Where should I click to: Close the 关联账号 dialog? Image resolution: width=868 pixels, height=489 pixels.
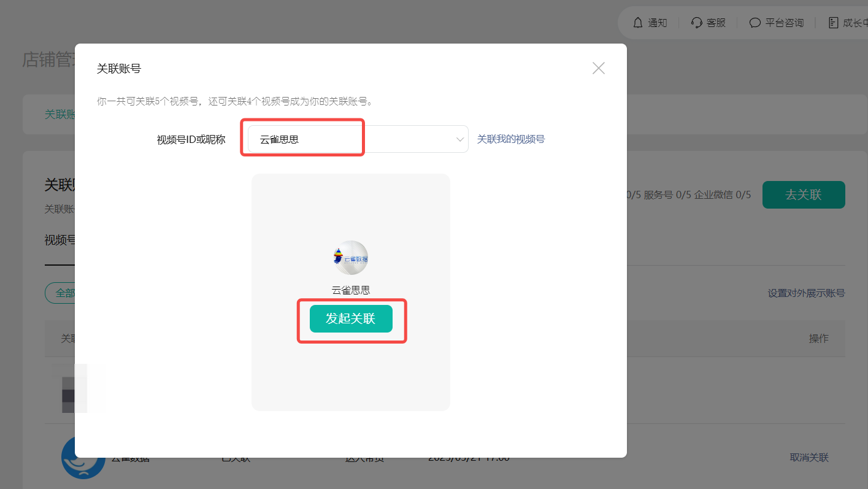click(598, 68)
